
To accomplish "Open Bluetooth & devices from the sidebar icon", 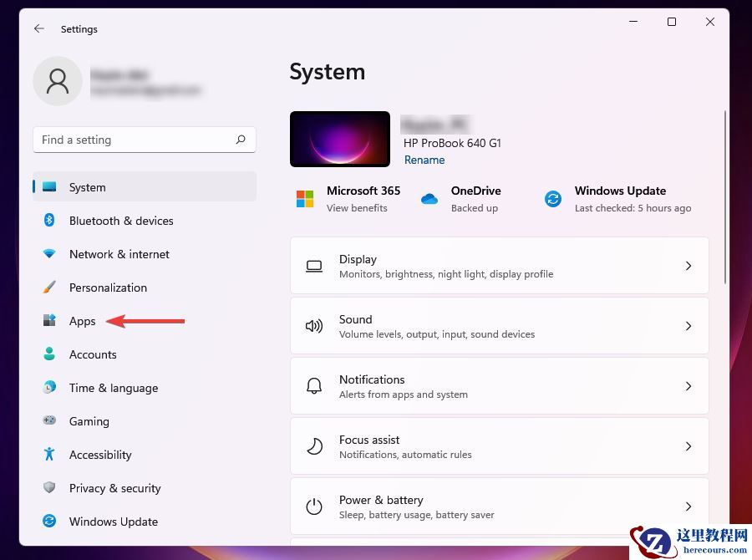I will click(x=49, y=221).
